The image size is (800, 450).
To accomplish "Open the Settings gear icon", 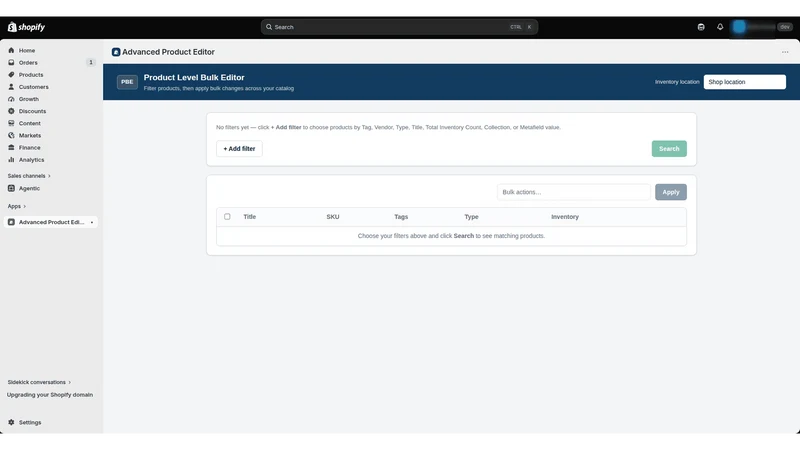I will pyautogui.click(x=11, y=422).
